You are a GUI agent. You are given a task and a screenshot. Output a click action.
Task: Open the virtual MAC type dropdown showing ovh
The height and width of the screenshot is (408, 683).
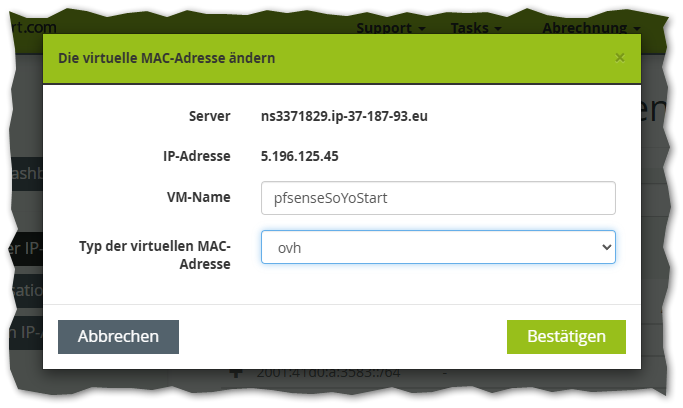point(438,247)
